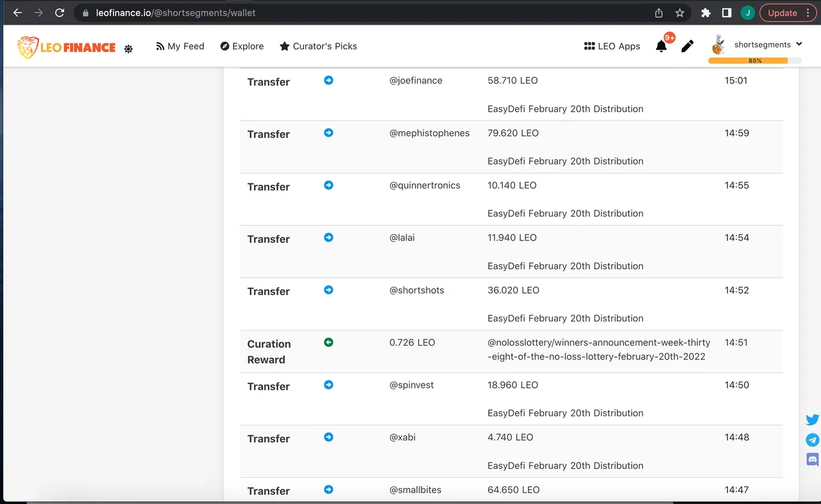Viewport: 821px width, 504px height.
Task: Click the Telegram icon
Action: pos(813,440)
